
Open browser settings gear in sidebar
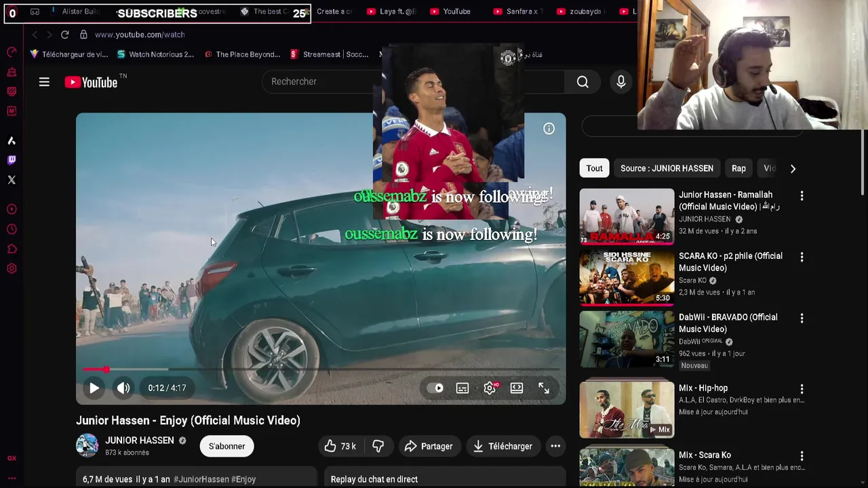coord(12,268)
